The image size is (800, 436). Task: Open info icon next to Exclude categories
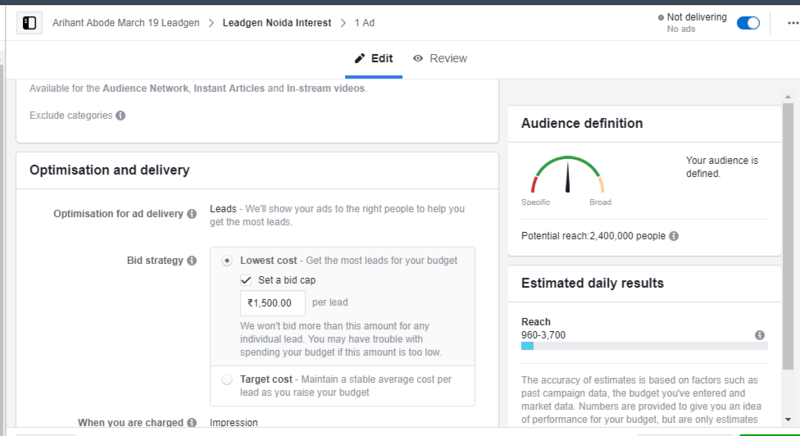coord(120,115)
